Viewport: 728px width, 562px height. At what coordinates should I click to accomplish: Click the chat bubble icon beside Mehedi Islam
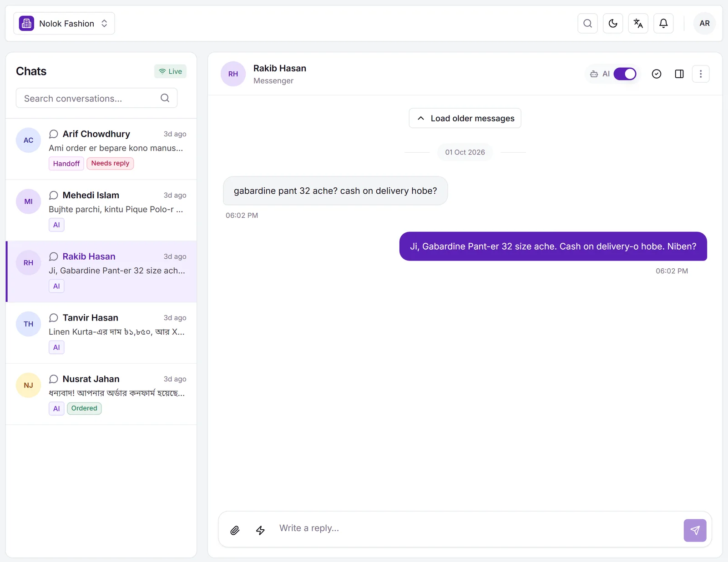click(53, 196)
